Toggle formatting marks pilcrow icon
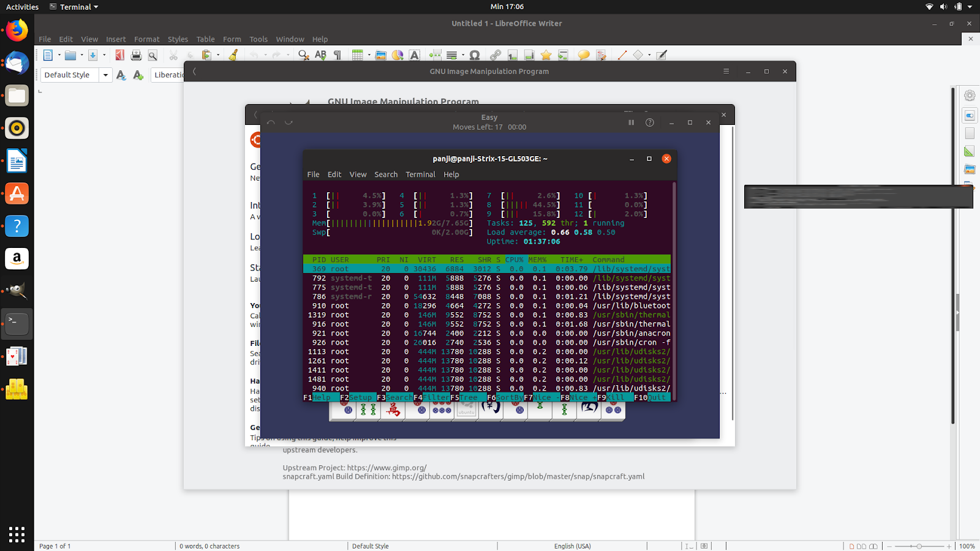 point(337,55)
